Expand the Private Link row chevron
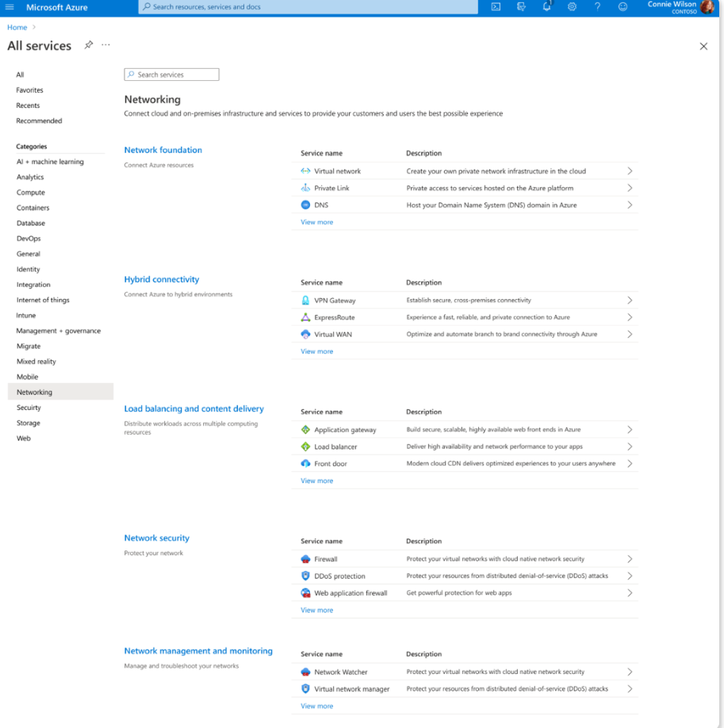This screenshot has height=728, width=724. click(x=630, y=188)
